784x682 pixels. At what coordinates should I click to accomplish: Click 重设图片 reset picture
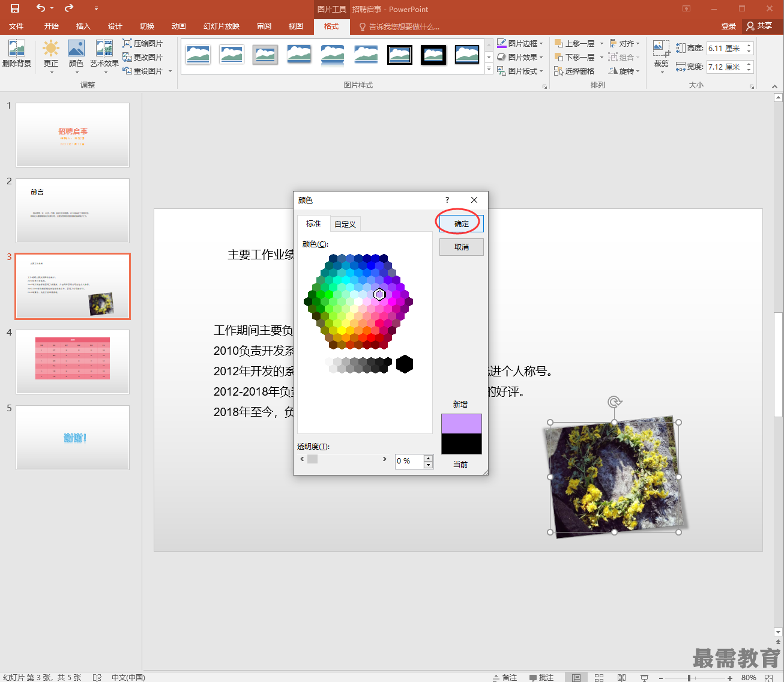click(143, 71)
